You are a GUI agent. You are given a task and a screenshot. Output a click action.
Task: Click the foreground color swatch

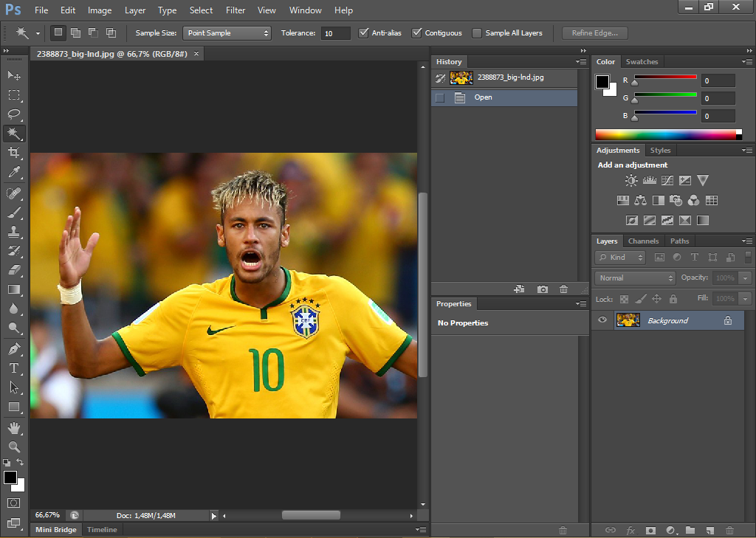coord(10,478)
